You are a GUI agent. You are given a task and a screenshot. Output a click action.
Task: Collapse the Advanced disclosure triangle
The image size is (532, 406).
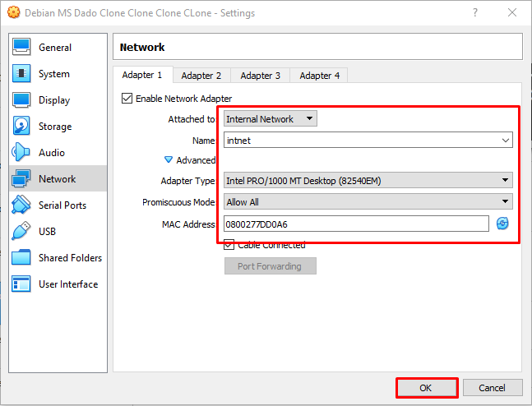(x=169, y=159)
